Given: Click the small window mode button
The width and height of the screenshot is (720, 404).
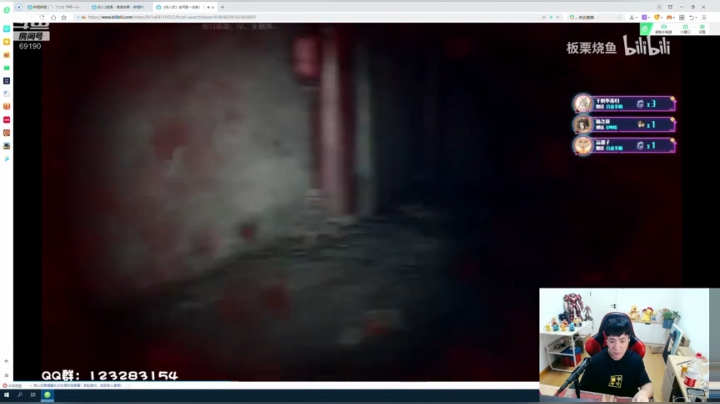Looking at the screenshot, I should click(x=686, y=29).
